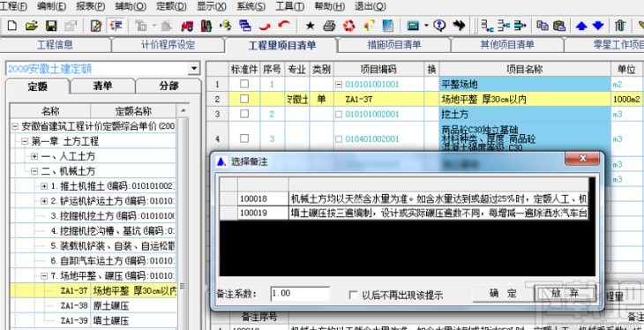The image size is (644, 330).
Task: Expand 一、人工土方 tree node
Action: pyautogui.click(x=34, y=156)
